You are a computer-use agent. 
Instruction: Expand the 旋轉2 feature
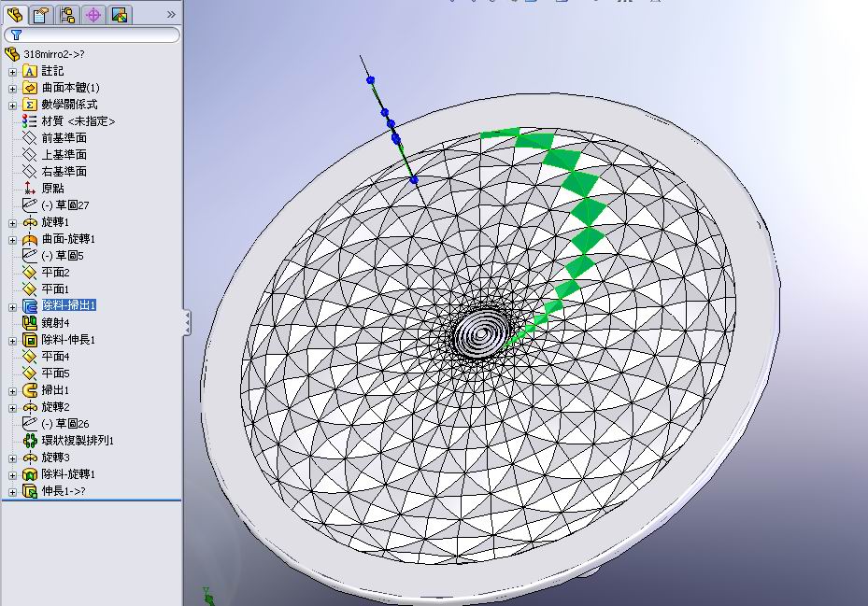click(x=13, y=408)
